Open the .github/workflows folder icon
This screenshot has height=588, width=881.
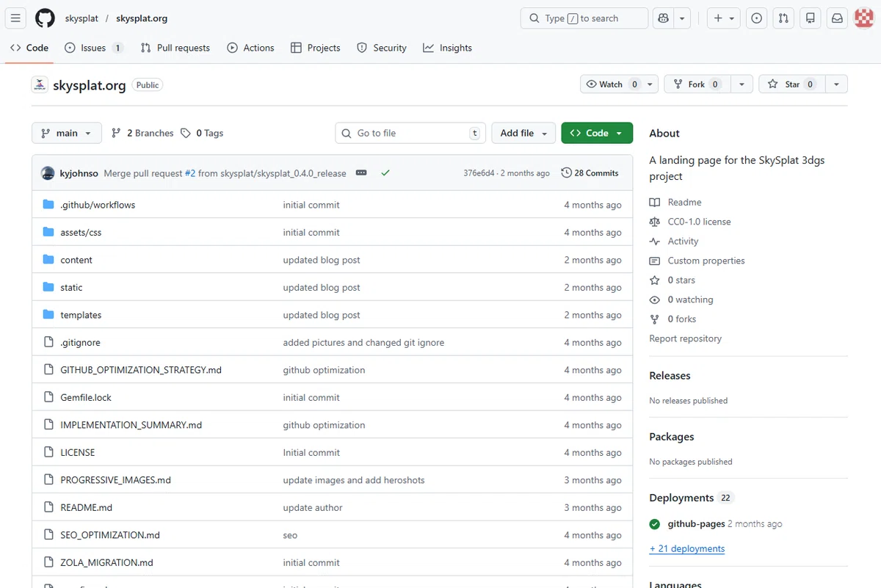tap(48, 205)
